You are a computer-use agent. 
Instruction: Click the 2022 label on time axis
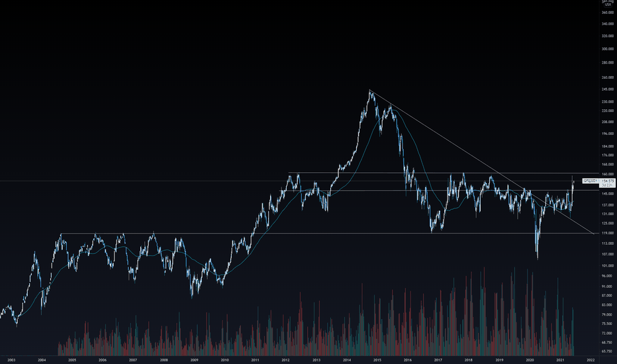(591, 360)
